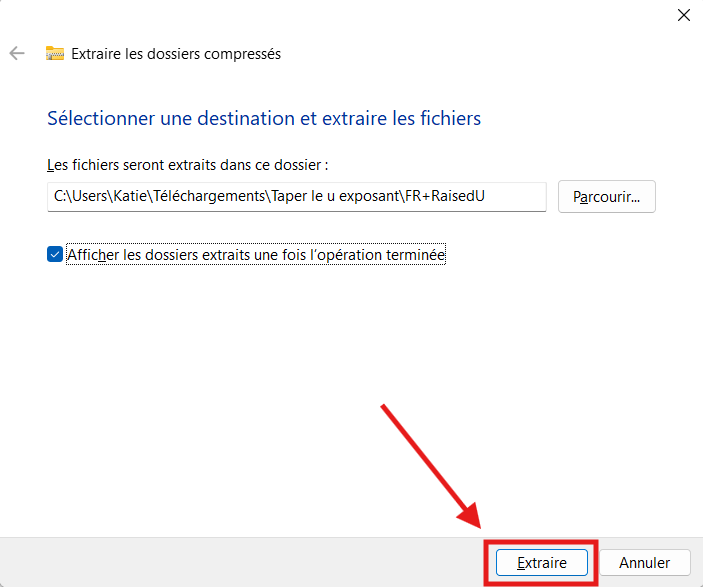Go back using the back arrow
Viewport: 703px width, 587px height.
[17, 54]
